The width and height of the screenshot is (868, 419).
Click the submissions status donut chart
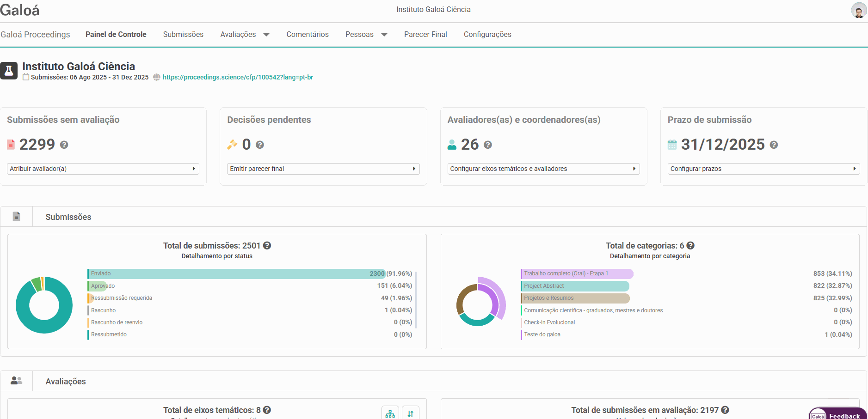(x=44, y=305)
